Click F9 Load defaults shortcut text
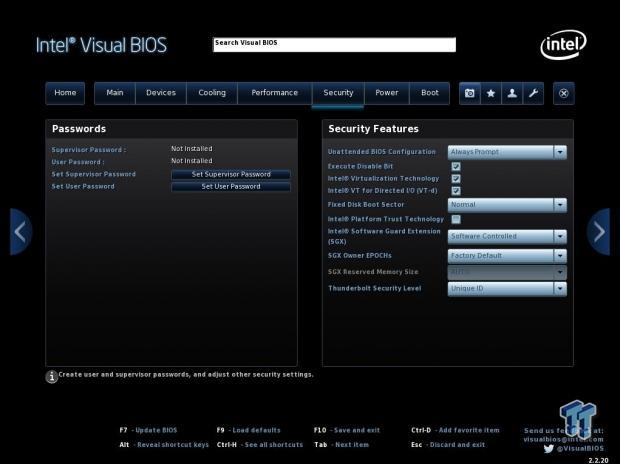 248,430
